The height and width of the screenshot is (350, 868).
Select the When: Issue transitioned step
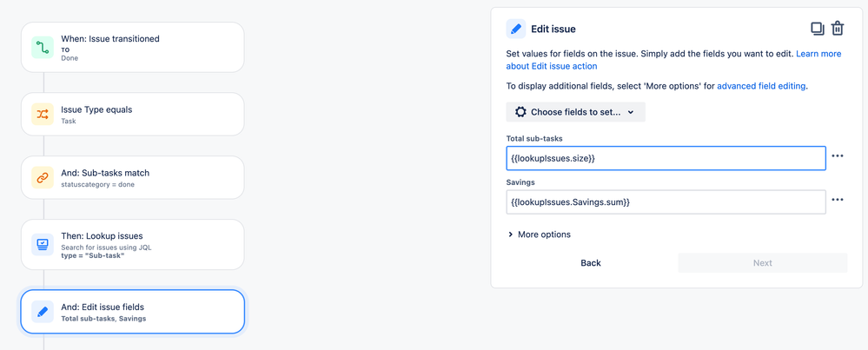coord(132,47)
